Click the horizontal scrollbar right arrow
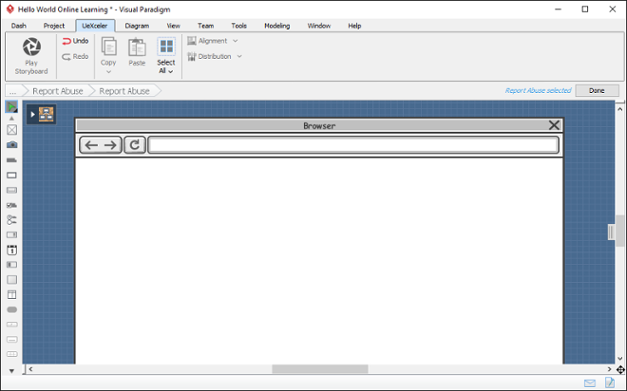Viewport: 627px width, 391px height. point(609,369)
